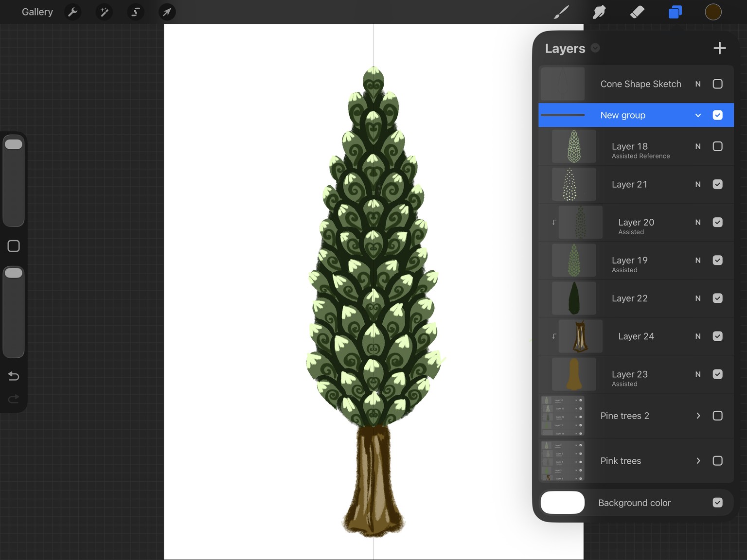This screenshot has width=747, height=560.
Task: Open Background color white swatch
Action: tap(563, 503)
